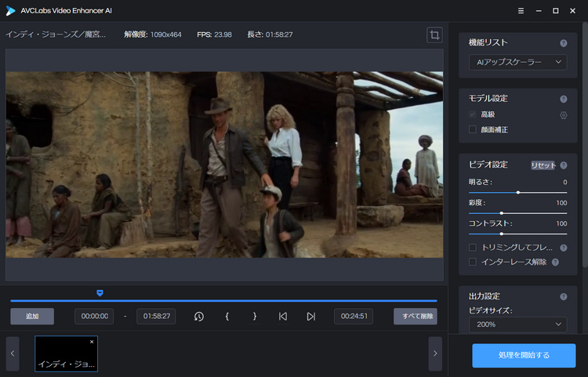Click the インディ・ジョーンズ/魔宮... file title
The width and height of the screenshot is (588, 377).
pyautogui.click(x=56, y=34)
